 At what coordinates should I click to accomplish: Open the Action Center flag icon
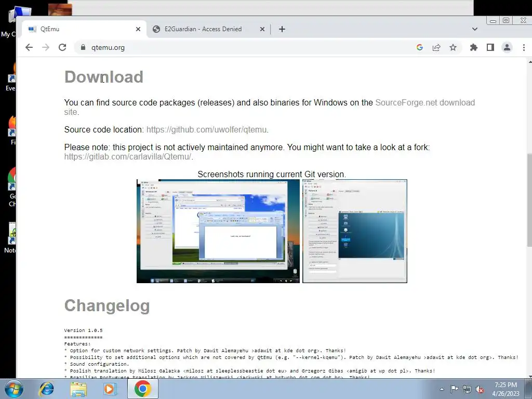(454, 389)
